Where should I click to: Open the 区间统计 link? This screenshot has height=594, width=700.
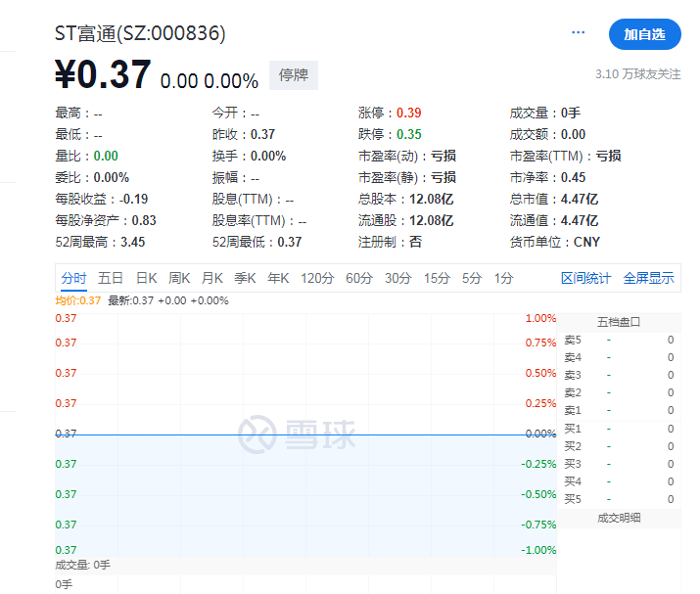[585, 278]
